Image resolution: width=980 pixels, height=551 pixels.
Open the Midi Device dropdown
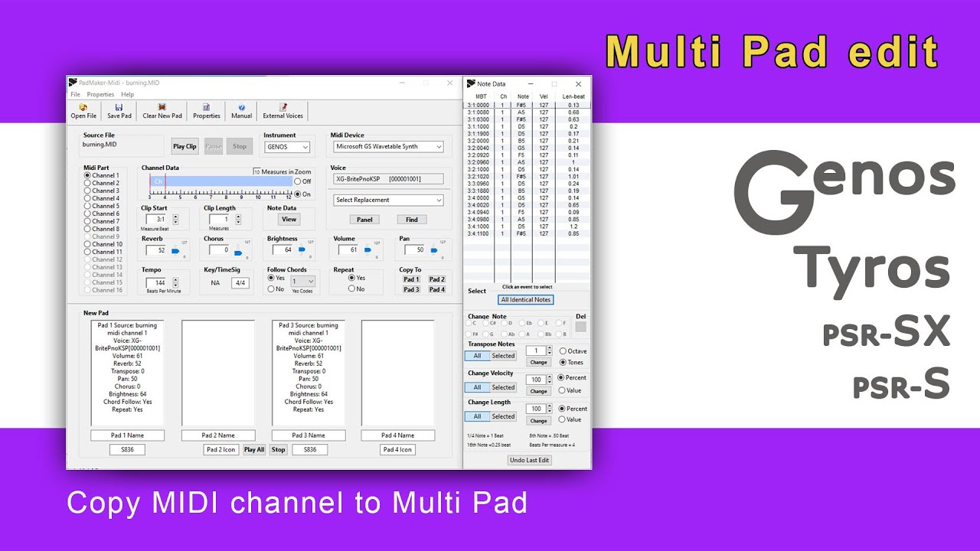coord(389,146)
